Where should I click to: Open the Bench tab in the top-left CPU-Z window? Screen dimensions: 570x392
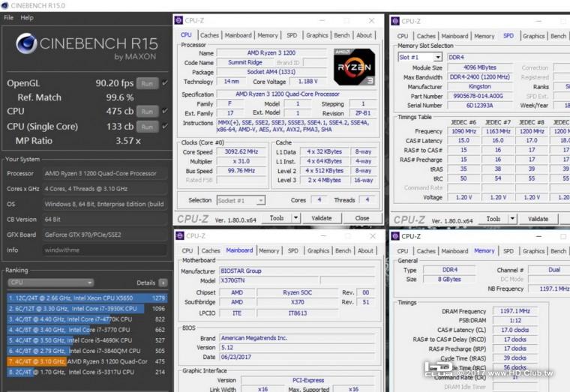[342, 35]
